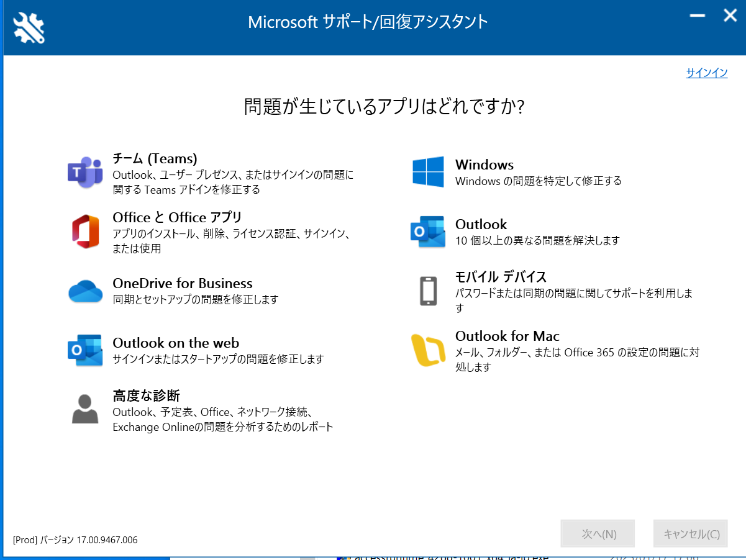
Task: Click 同期とセットアップの問題を修正します description
Action: pos(196,299)
